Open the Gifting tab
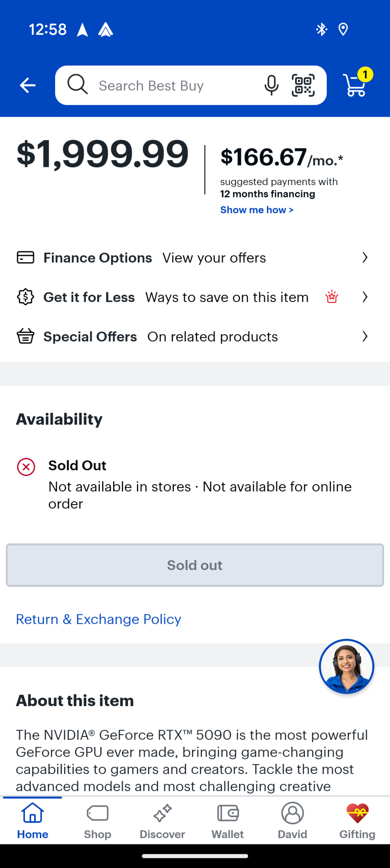Viewport: 390px width, 868px height. [357, 821]
